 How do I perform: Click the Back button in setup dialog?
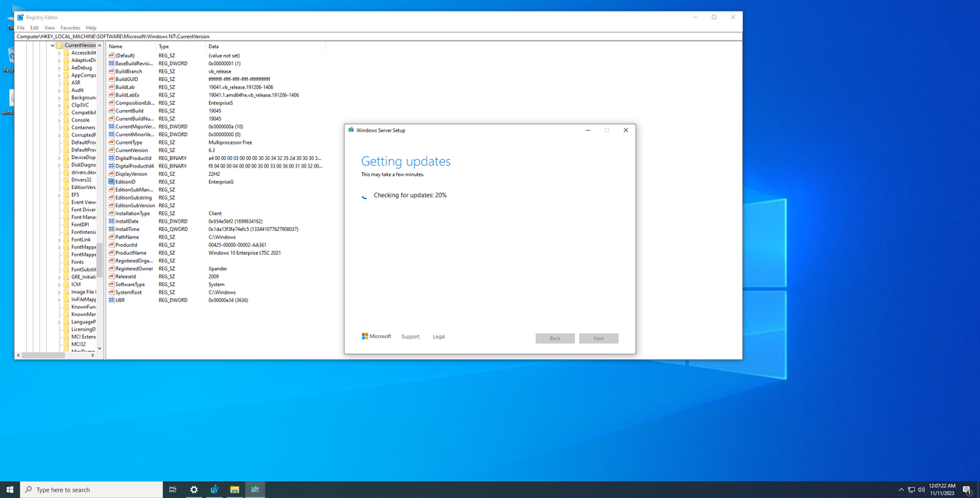point(555,338)
